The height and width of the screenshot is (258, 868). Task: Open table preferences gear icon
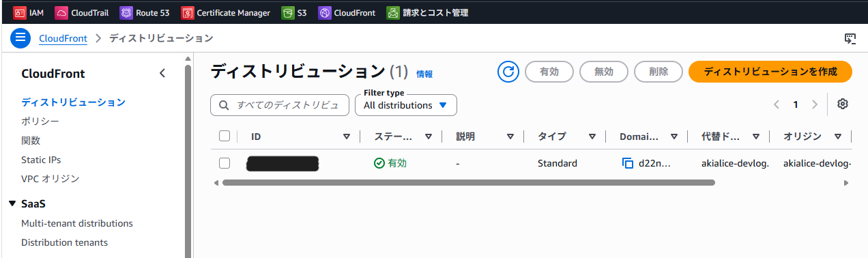tap(843, 104)
